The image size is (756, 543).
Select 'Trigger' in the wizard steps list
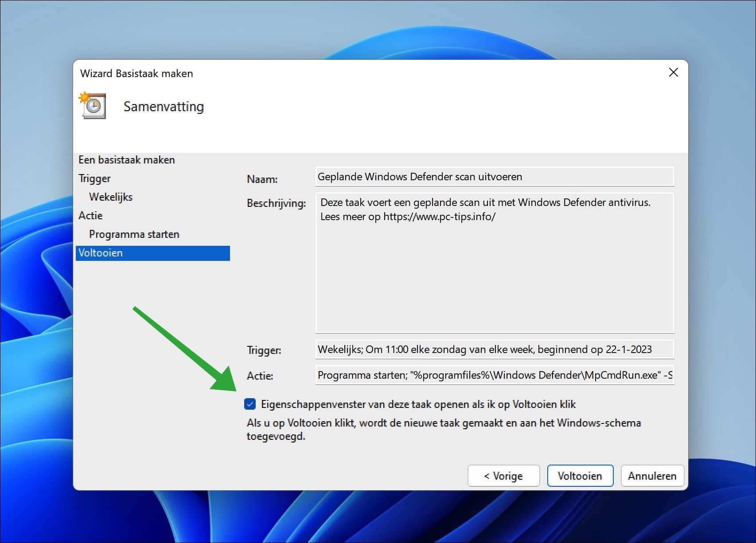(94, 178)
